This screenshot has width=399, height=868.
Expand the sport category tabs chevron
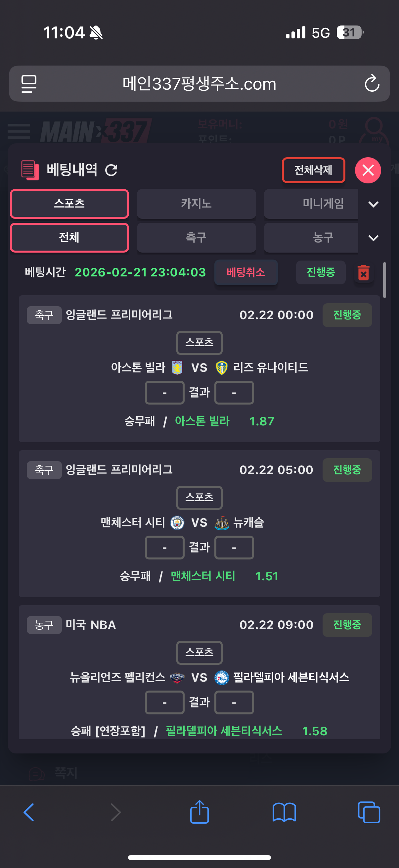[373, 238]
